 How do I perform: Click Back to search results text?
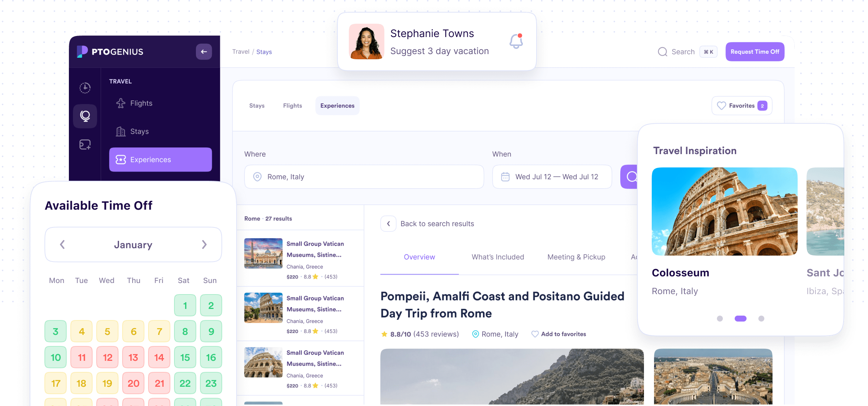tap(437, 224)
